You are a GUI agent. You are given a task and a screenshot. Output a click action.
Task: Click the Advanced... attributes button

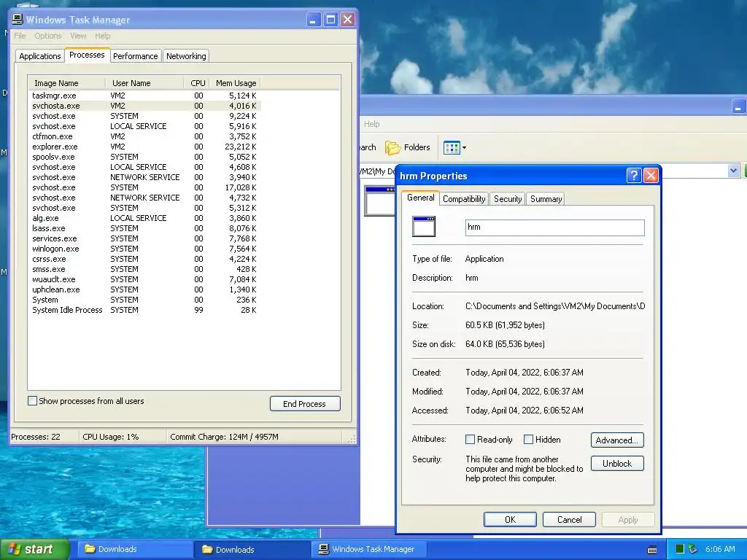point(617,440)
